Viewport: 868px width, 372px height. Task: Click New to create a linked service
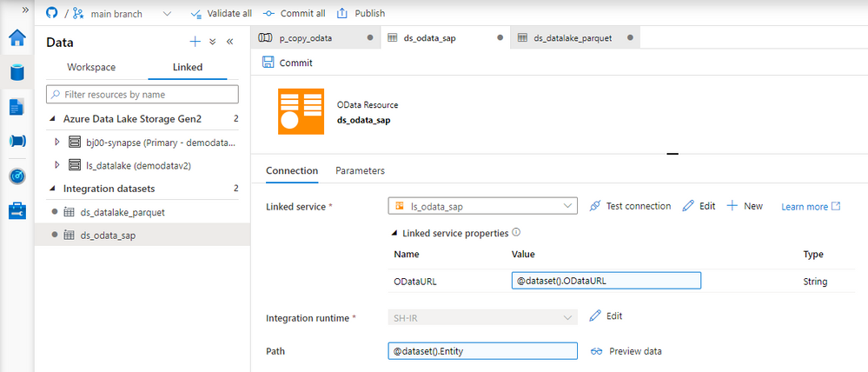(745, 206)
